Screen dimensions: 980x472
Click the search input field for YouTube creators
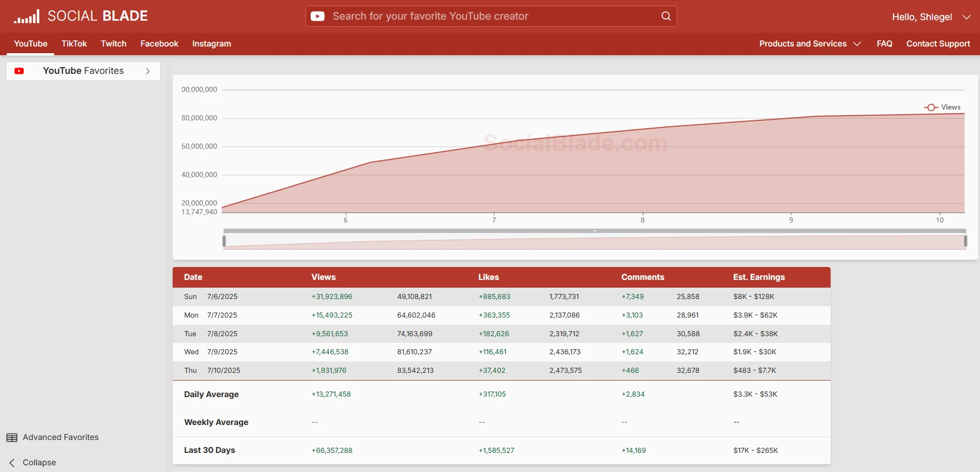(x=465, y=16)
